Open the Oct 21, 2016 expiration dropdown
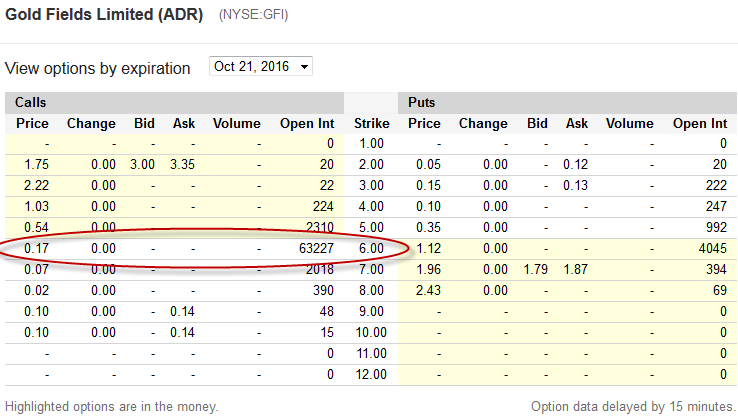738x419 pixels. click(x=260, y=66)
